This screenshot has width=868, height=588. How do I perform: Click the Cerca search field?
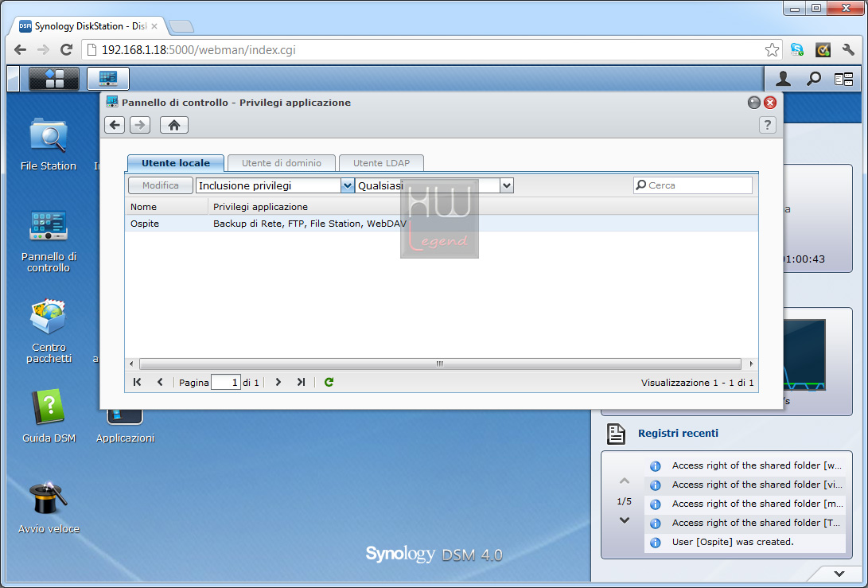pyautogui.click(x=692, y=185)
